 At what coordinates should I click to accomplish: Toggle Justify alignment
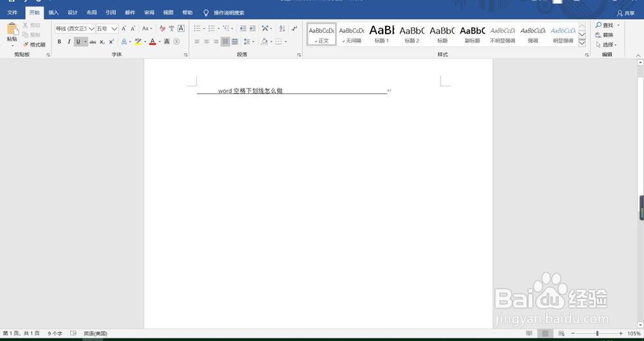(x=225, y=41)
